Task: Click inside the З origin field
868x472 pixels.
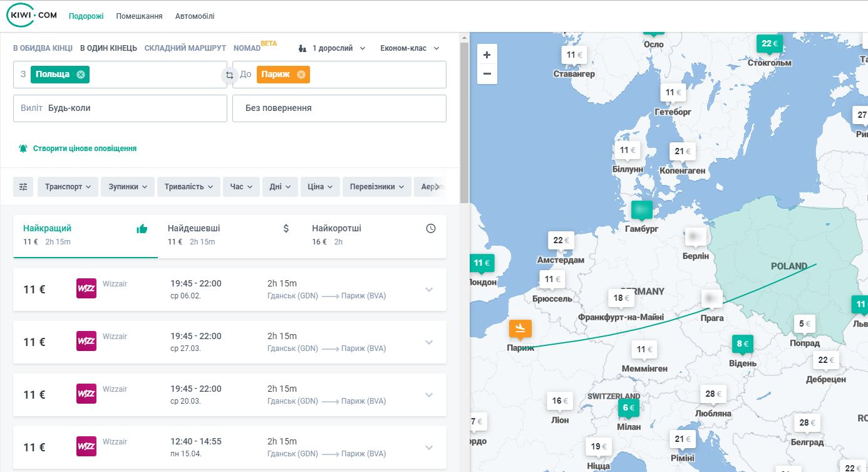Action: pos(120,75)
